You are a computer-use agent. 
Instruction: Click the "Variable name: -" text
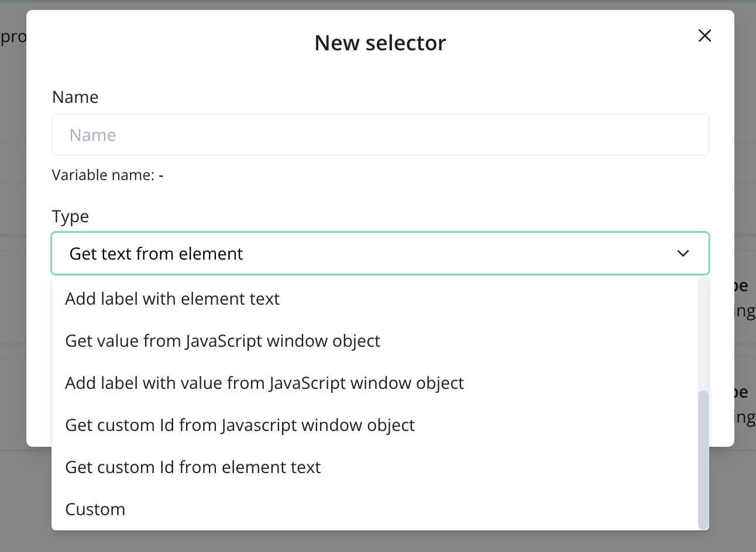[108, 175]
